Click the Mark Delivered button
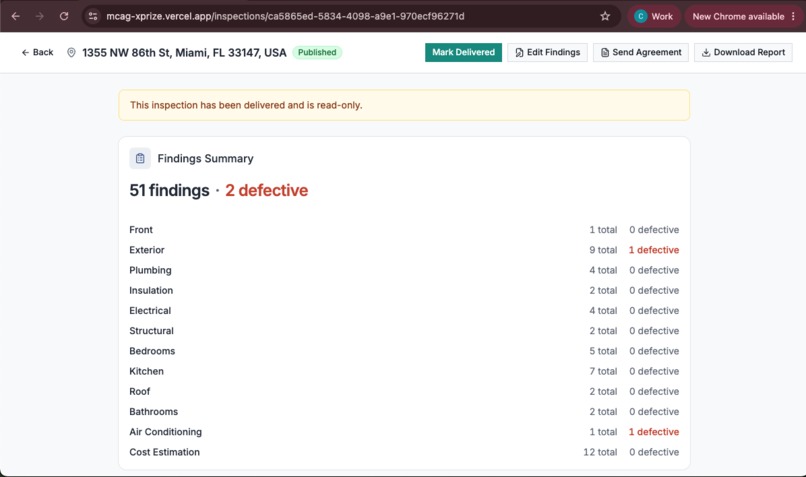Viewport: 806px width, 477px height. 463,52
